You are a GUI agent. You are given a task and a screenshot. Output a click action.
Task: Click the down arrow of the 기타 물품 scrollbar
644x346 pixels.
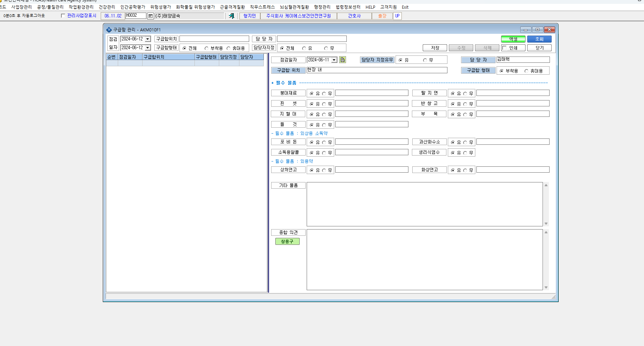click(546, 224)
